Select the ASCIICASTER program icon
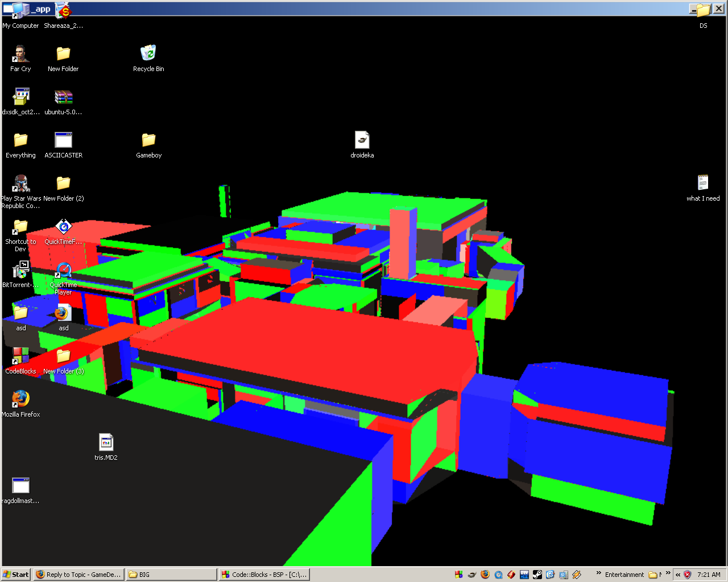This screenshot has width=728, height=582. click(x=63, y=144)
